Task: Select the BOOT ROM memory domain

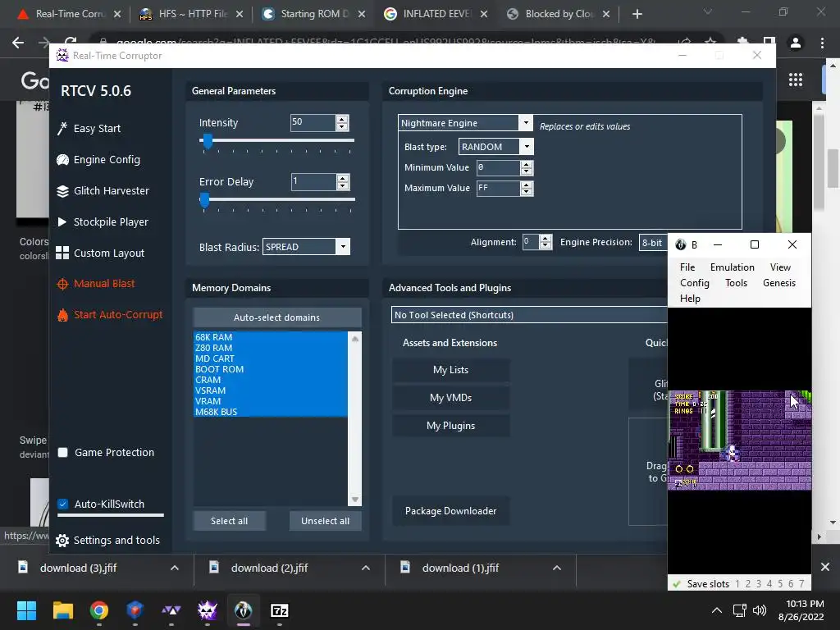Action: click(271, 369)
